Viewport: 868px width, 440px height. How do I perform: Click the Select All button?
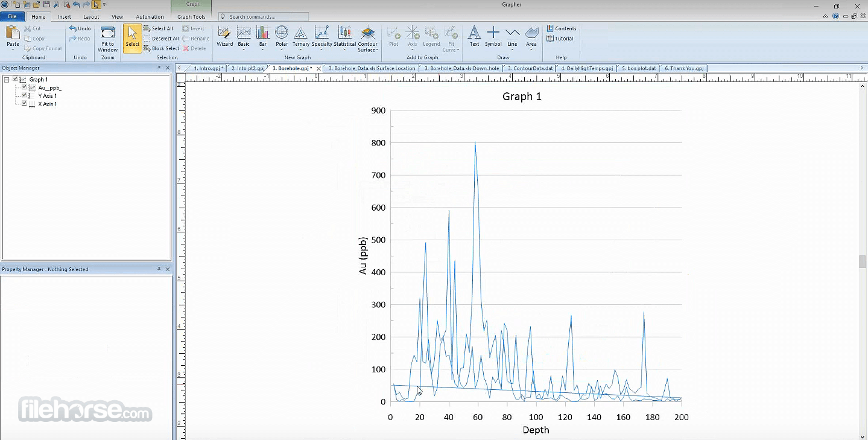click(x=159, y=28)
